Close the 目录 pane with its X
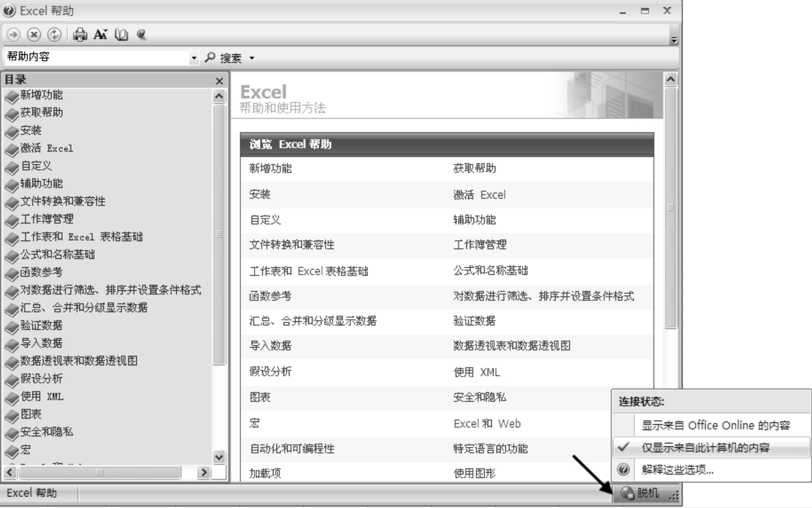This screenshot has height=508, width=812. [219, 80]
